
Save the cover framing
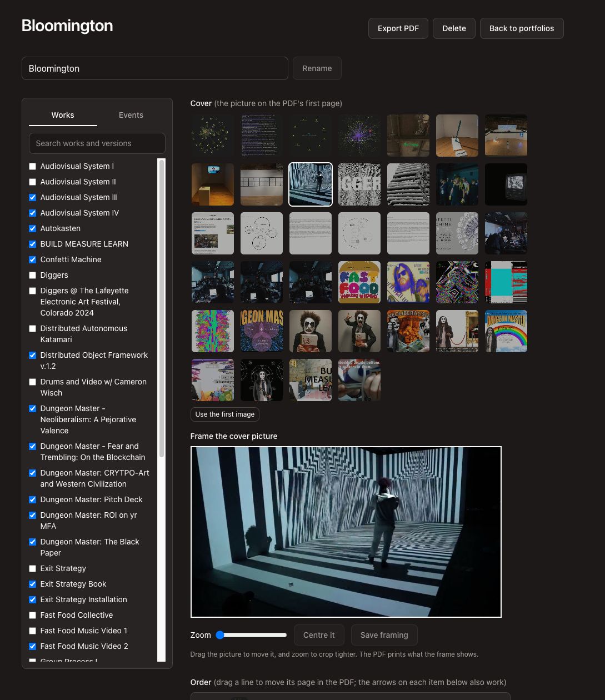tap(384, 635)
